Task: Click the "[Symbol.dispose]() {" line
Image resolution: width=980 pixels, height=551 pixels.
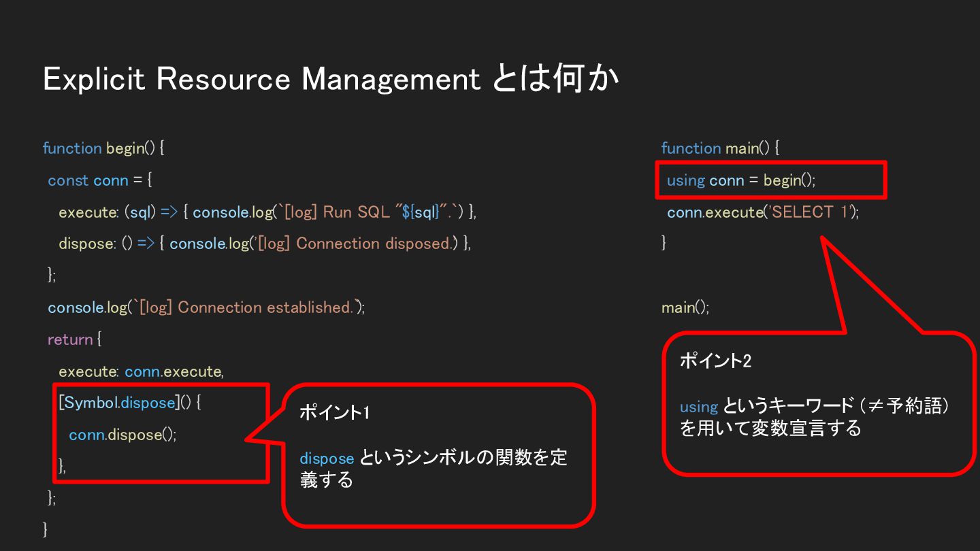Action: (x=130, y=403)
